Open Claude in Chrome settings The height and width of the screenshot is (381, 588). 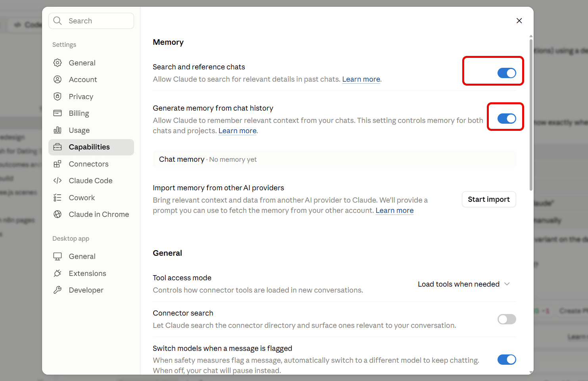click(91, 214)
